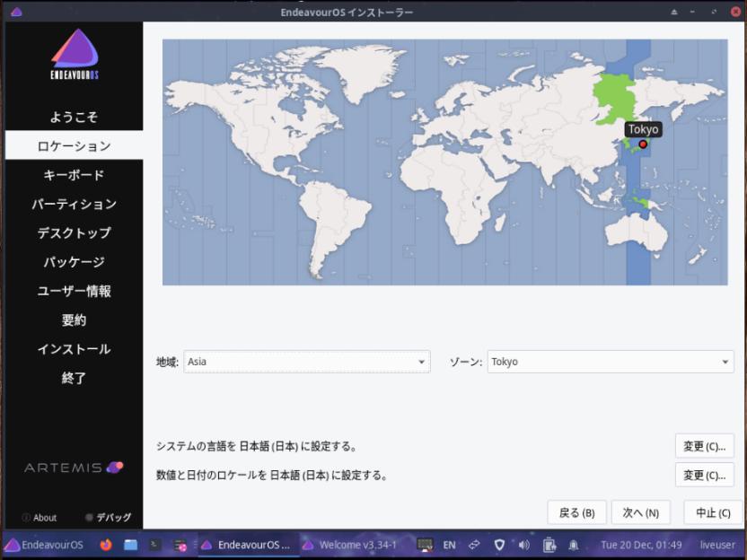This screenshot has width=747, height=560.
Task: Select the パッケージ step in the sidebar
Action: pyautogui.click(x=74, y=262)
